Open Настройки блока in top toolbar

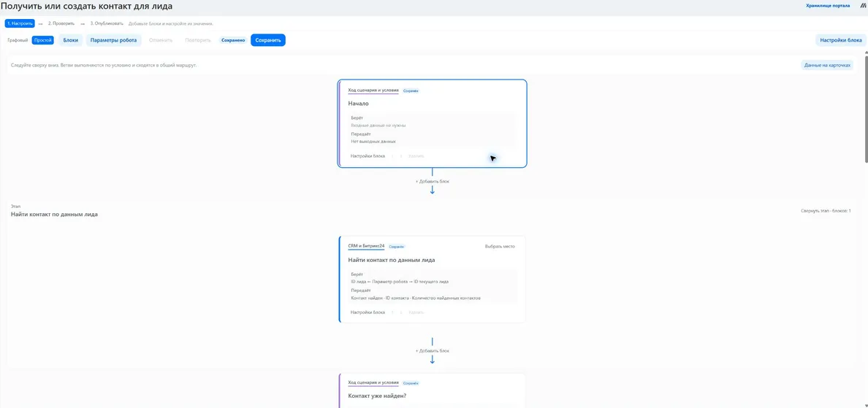tap(841, 40)
